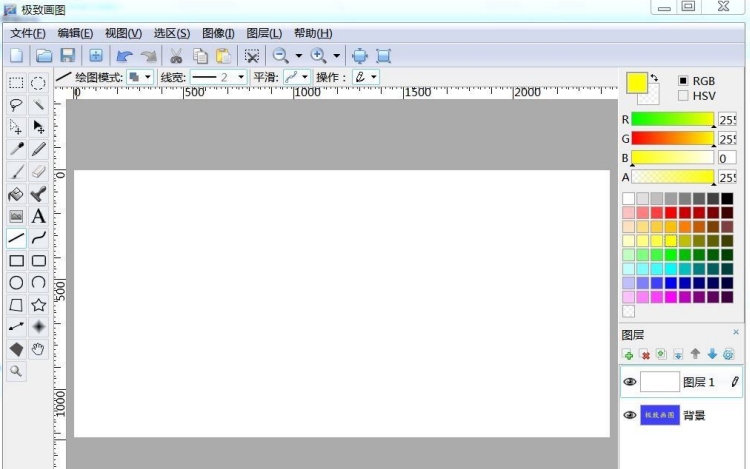Expand the 绘图模式 drawing mode dropdown
Image resolution: width=750 pixels, height=469 pixels.
coord(148,77)
